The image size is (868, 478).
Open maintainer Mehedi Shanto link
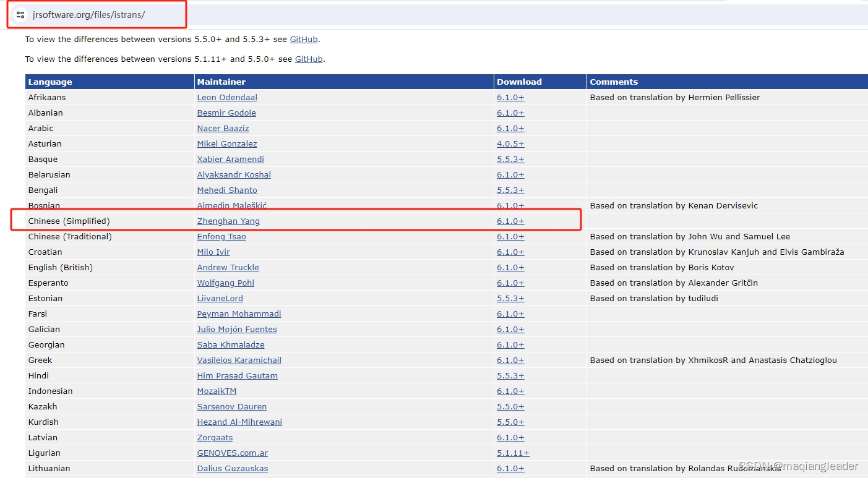tap(227, 190)
